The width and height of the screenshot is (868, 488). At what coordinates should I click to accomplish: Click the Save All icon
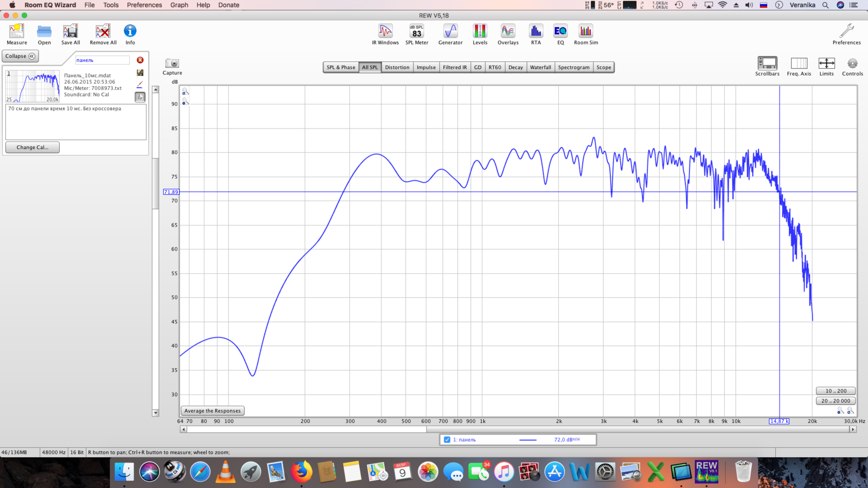click(x=71, y=35)
